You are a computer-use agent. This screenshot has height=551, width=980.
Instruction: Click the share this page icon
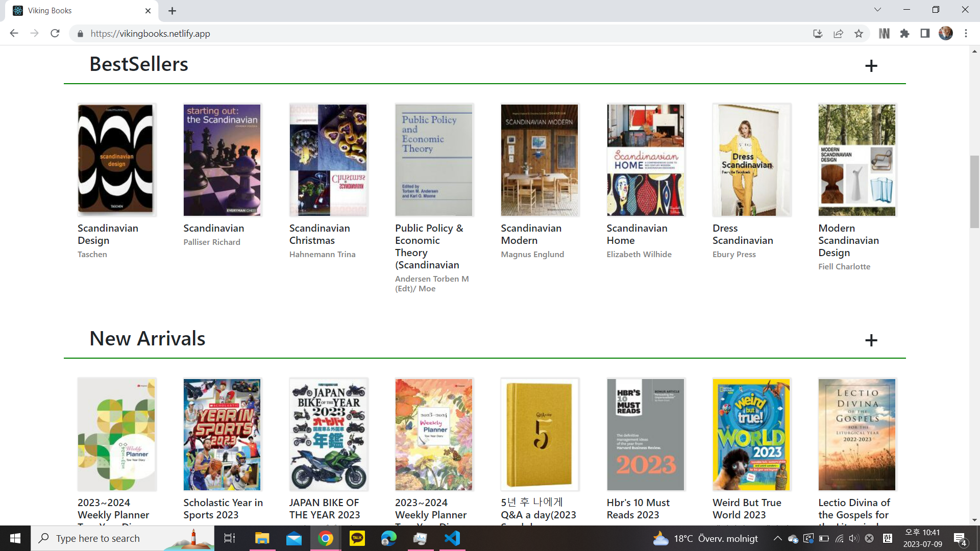click(x=838, y=34)
